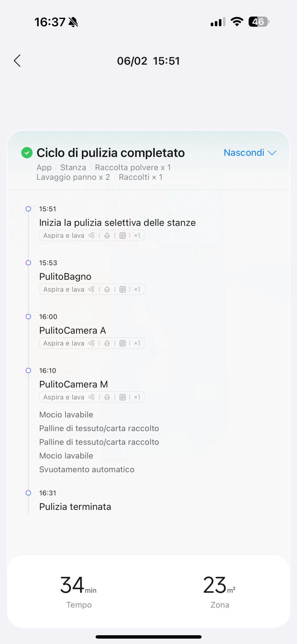Click water drop icon under PulitoCamera A

107,343
